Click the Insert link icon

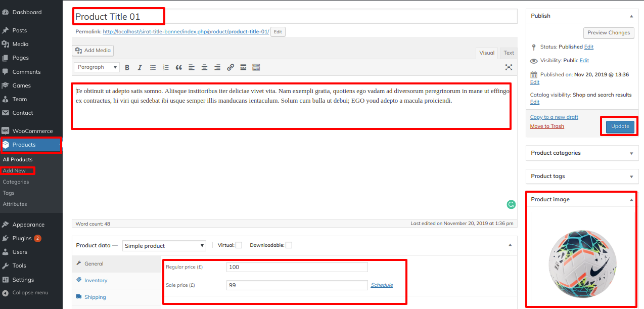coord(231,67)
